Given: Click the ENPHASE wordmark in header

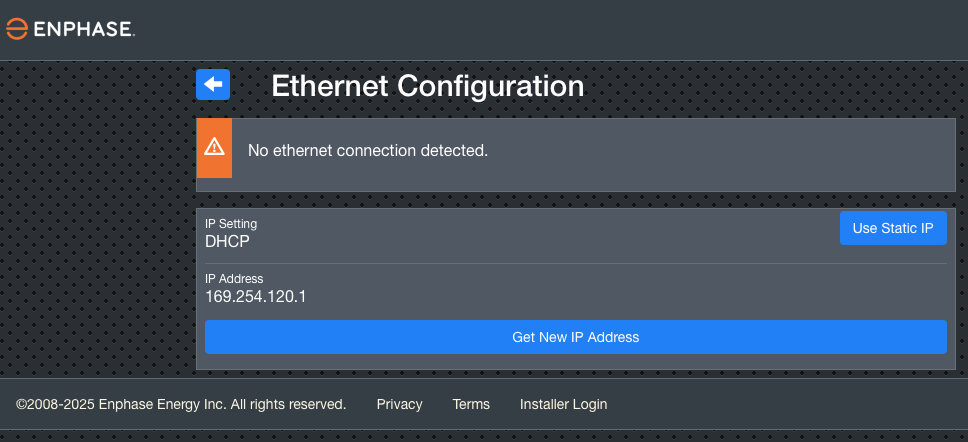Looking at the screenshot, I should [83, 29].
